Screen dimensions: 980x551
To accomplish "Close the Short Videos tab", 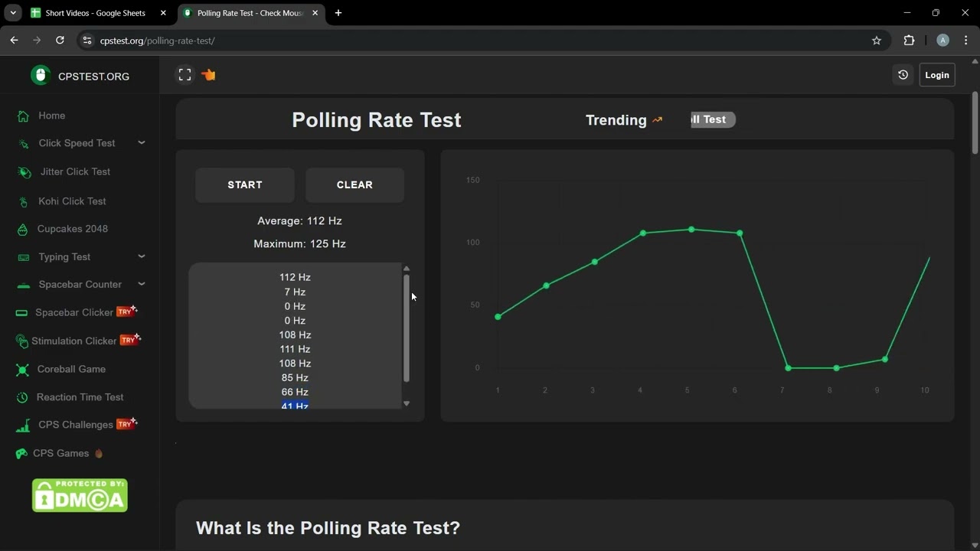I will (x=163, y=13).
